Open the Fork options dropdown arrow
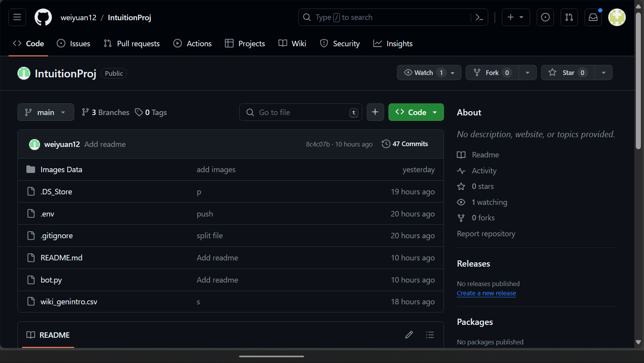Image resolution: width=644 pixels, height=363 pixels. 527,73
